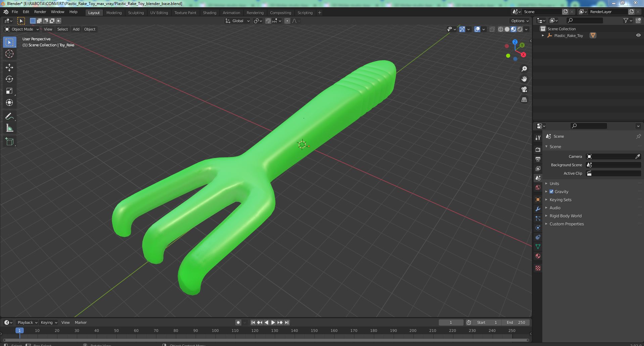Open Global transform orientation dropdown

(x=238, y=21)
